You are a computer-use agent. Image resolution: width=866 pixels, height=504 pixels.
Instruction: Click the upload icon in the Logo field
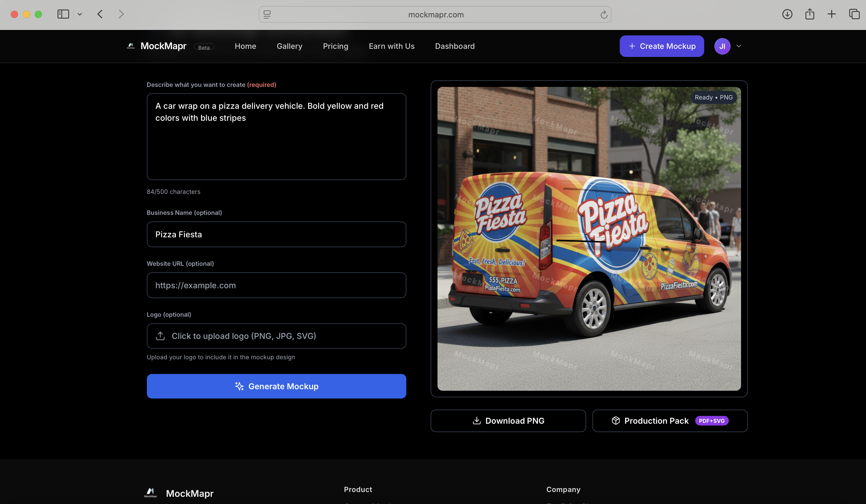pos(160,336)
